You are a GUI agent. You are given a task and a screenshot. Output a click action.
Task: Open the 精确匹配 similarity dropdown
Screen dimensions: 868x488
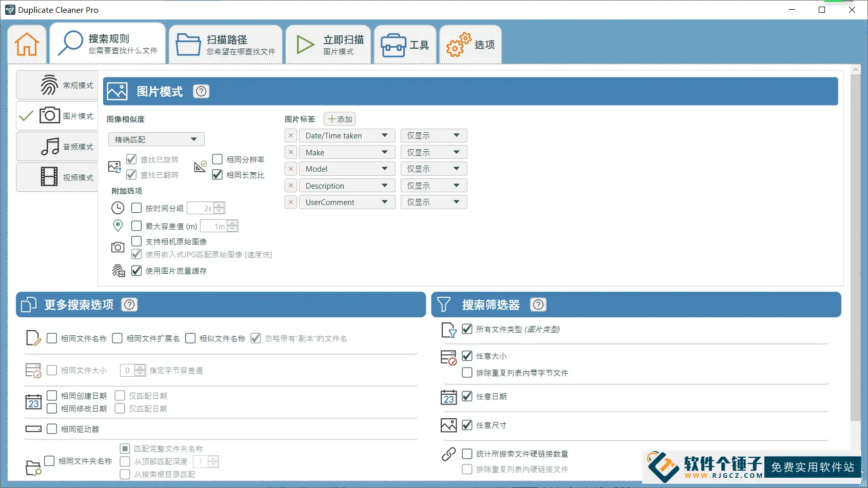point(156,139)
